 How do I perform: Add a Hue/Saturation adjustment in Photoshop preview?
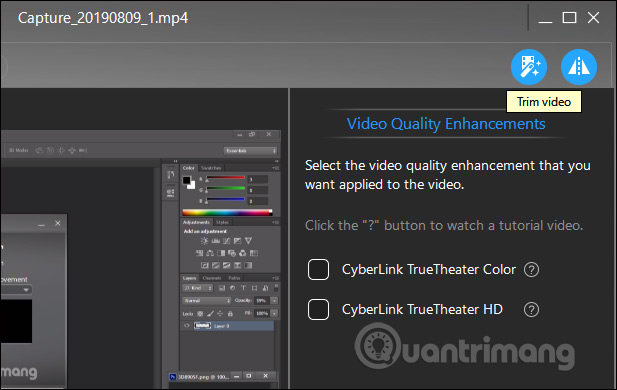click(200, 253)
